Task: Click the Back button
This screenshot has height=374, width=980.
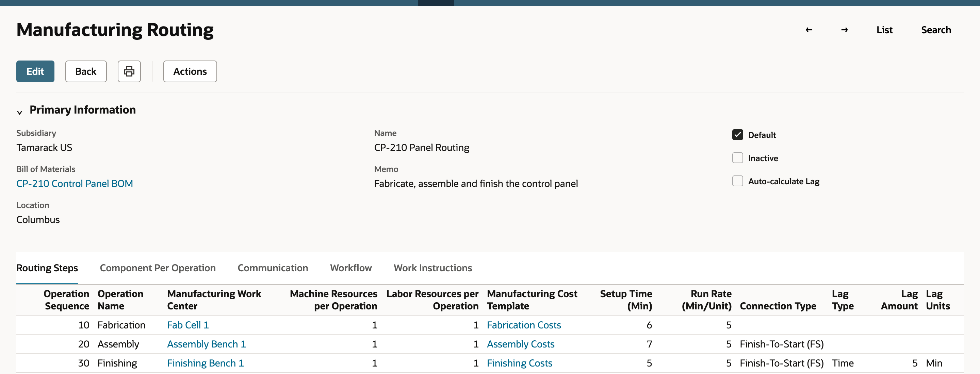Action: 86,71
